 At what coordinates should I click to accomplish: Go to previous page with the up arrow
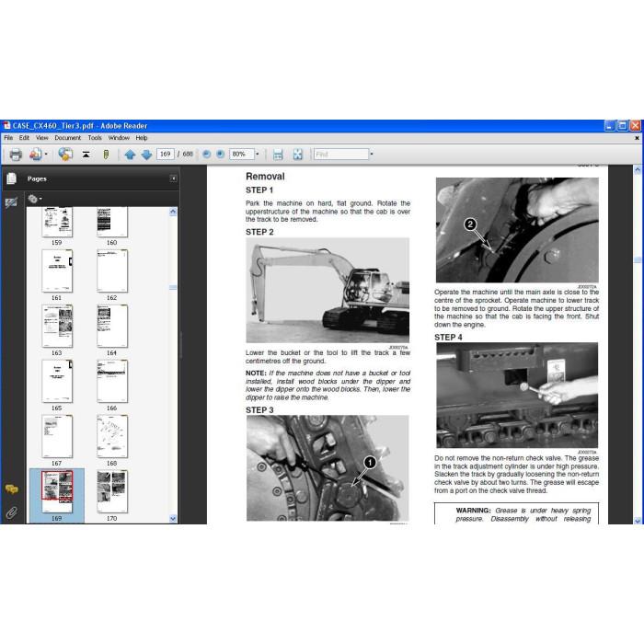(130, 155)
